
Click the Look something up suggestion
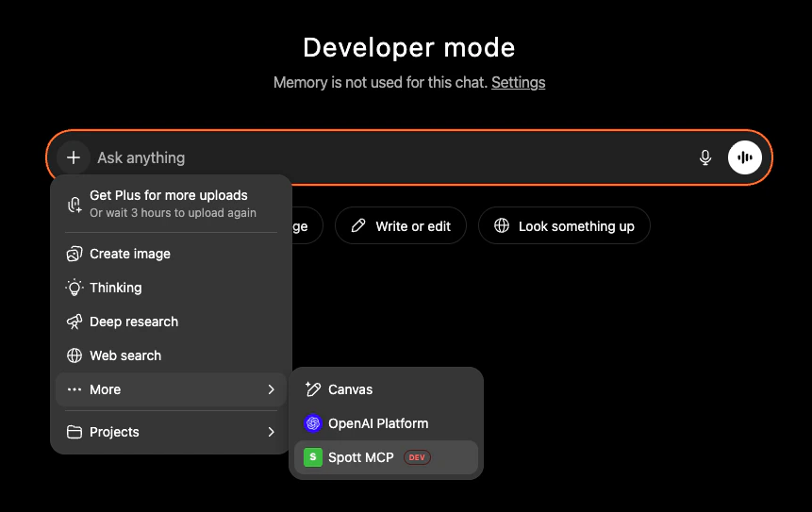pos(564,225)
